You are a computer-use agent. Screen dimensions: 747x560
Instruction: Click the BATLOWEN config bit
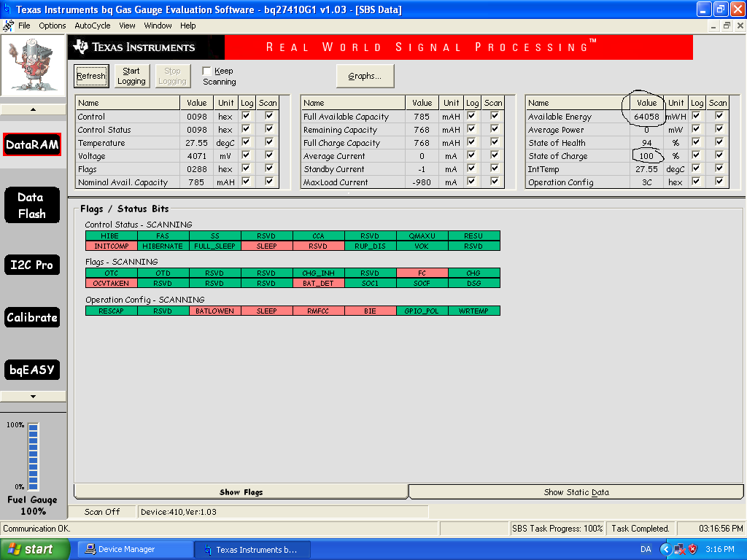coord(215,311)
